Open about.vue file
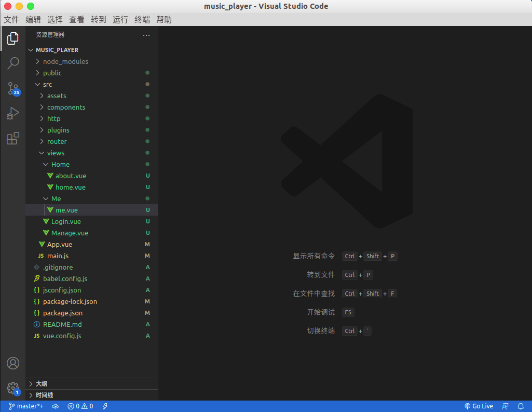 pyautogui.click(x=92, y=176)
